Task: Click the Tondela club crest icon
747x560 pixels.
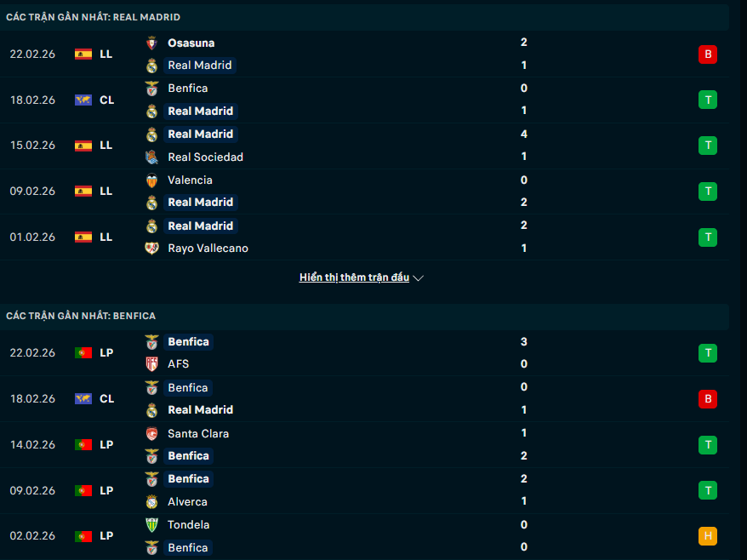Action: [x=151, y=525]
